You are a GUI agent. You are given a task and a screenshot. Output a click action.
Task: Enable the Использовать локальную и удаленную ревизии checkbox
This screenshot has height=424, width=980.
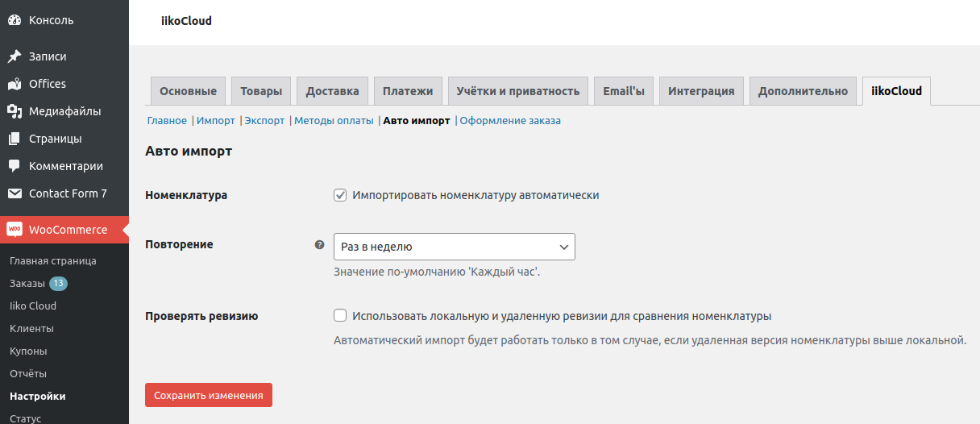coord(340,316)
